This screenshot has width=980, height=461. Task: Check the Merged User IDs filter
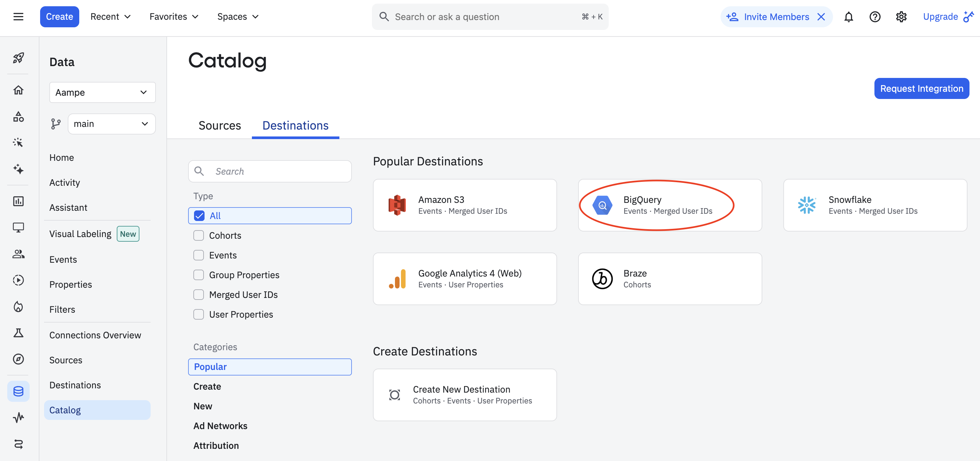click(199, 294)
